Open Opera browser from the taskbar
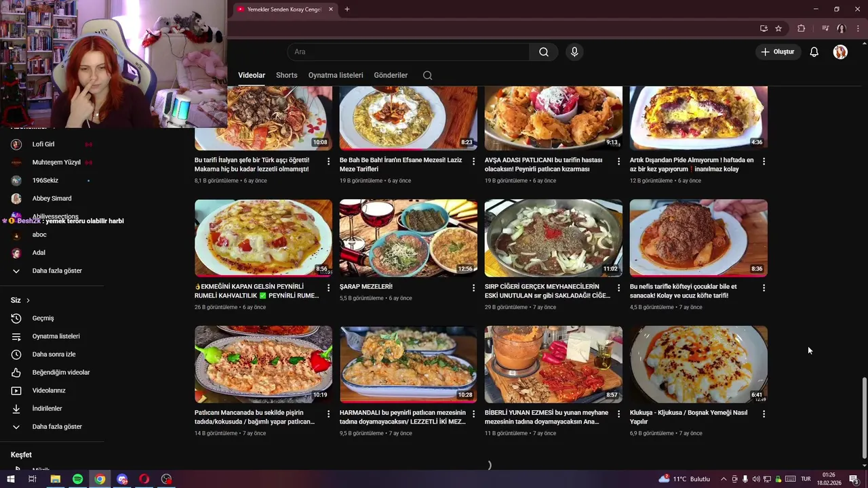Viewport: 868px width, 488px height. tap(144, 479)
